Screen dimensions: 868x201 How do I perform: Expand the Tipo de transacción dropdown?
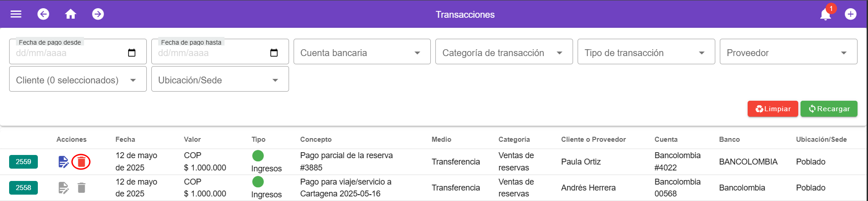[x=646, y=53]
